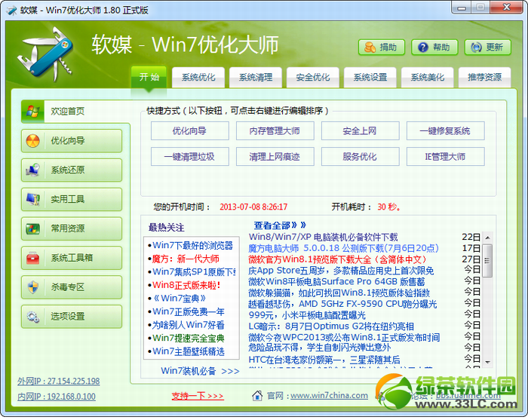Open news HTC在台湾老家份额第一
The image size is (528, 420).
click(324, 360)
